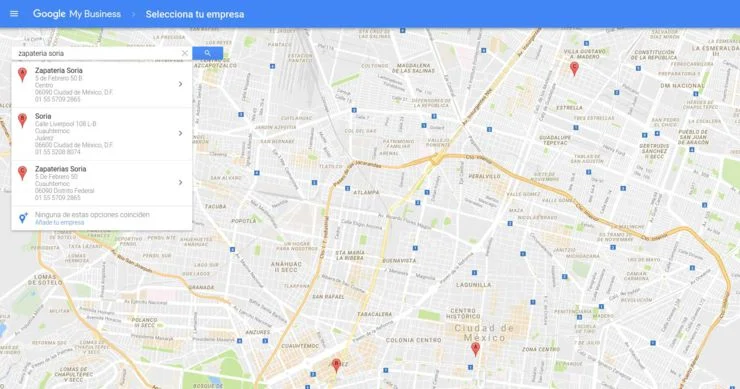Click the 'ATLAMPA' map label
The width and height of the screenshot is (740, 389).
tap(366, 192)
